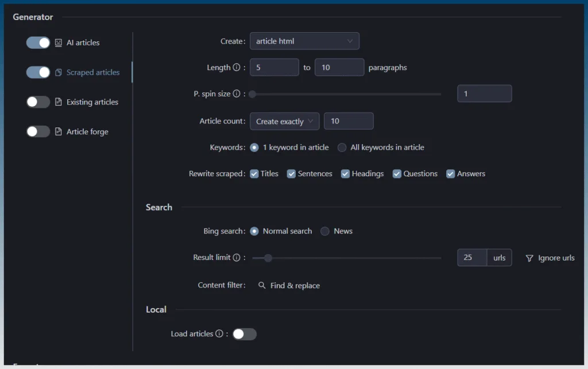Click the Find & replace magnifier icon
This screenshot has height=369, width=588.
pos(262,285)
